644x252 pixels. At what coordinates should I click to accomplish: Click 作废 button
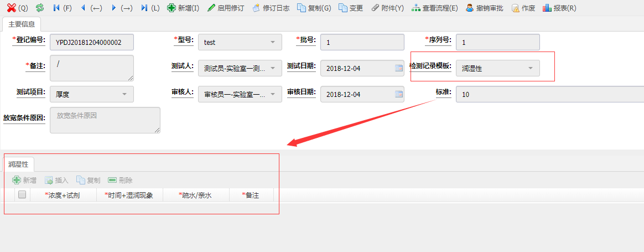point(523,8)
